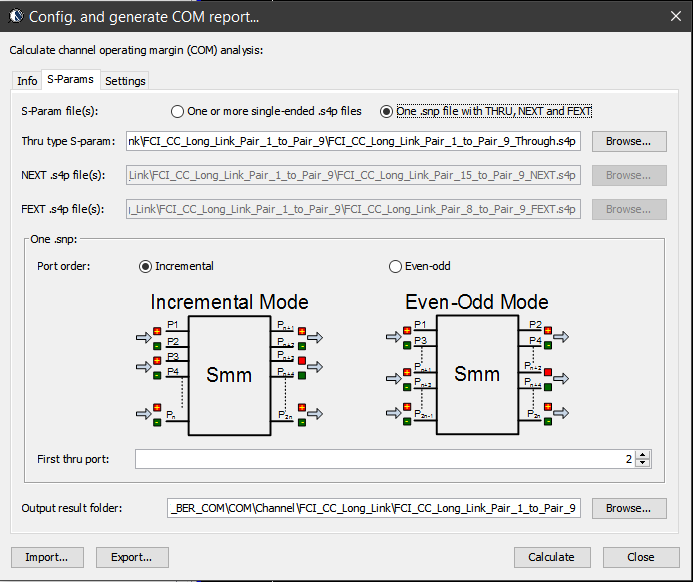Select One .snp file with THRU, NEXT, FEXT

click(387, 112)
